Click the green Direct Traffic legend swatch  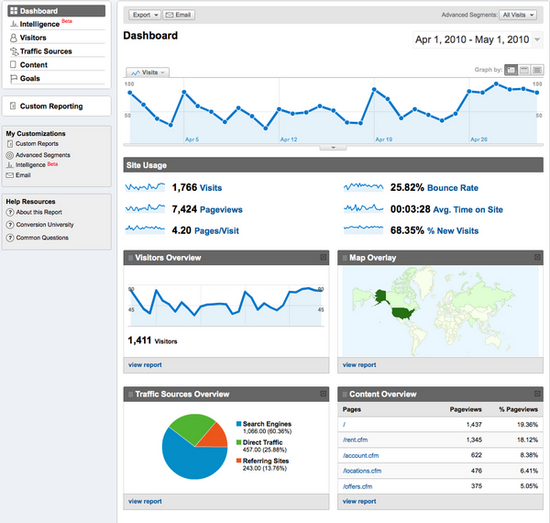click(239, 442)
